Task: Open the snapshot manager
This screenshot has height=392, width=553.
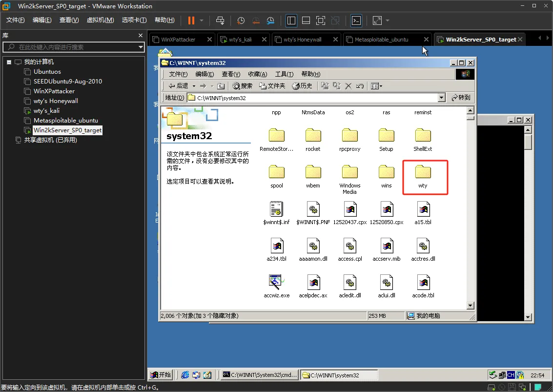Action: pyautogui.click(x=270, y=21)
